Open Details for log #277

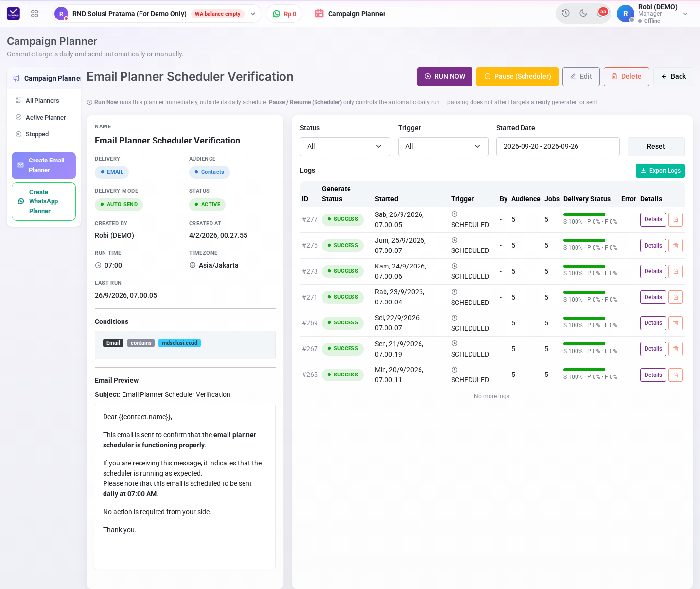point(653,219)
